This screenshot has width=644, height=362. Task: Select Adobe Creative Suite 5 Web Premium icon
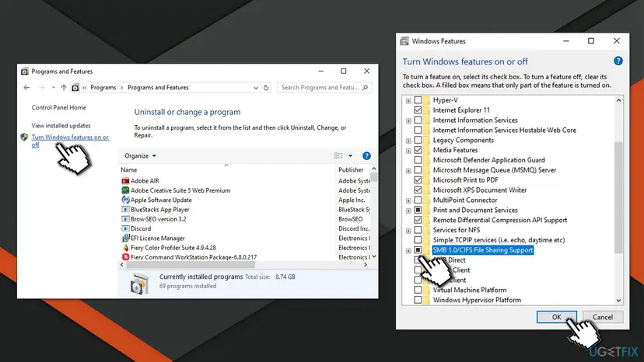tap(125, 190)
